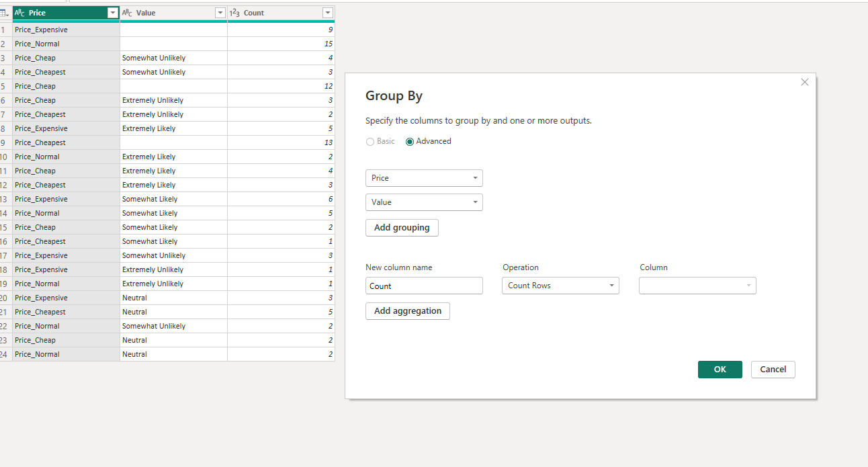
Task: Click the text type icon on Value column
Action: 127,13
